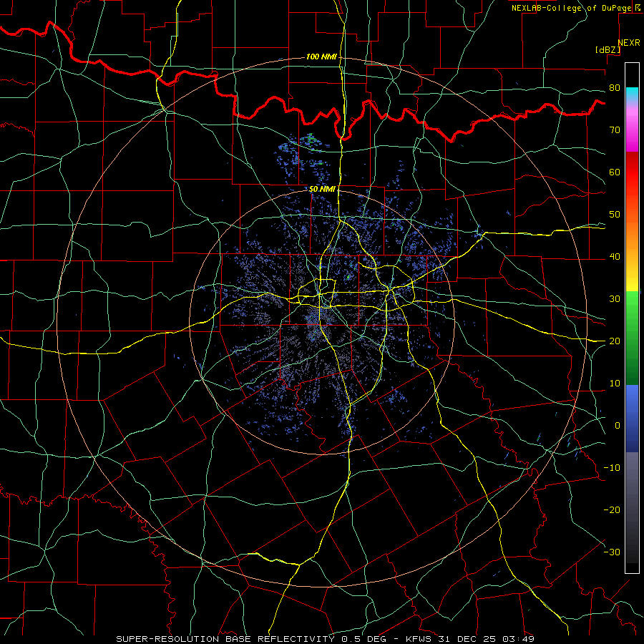This screenshot has width=644, height=644.
Task: Click the 80 dBZ scale value
Action: pyautogui.click(x=615, y=88)
